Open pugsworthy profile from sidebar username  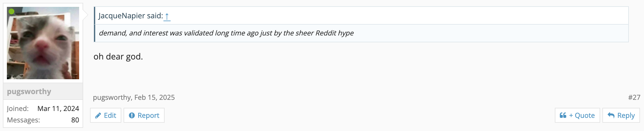[29, 92]
